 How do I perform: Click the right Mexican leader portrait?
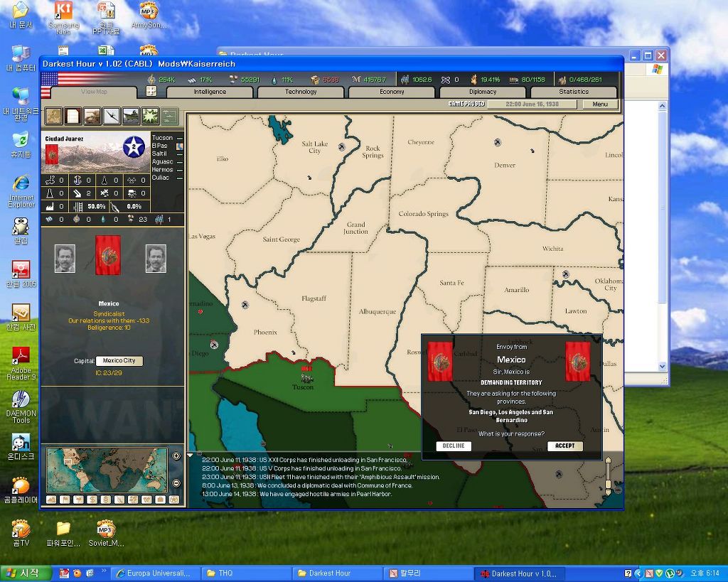(156, 259)
